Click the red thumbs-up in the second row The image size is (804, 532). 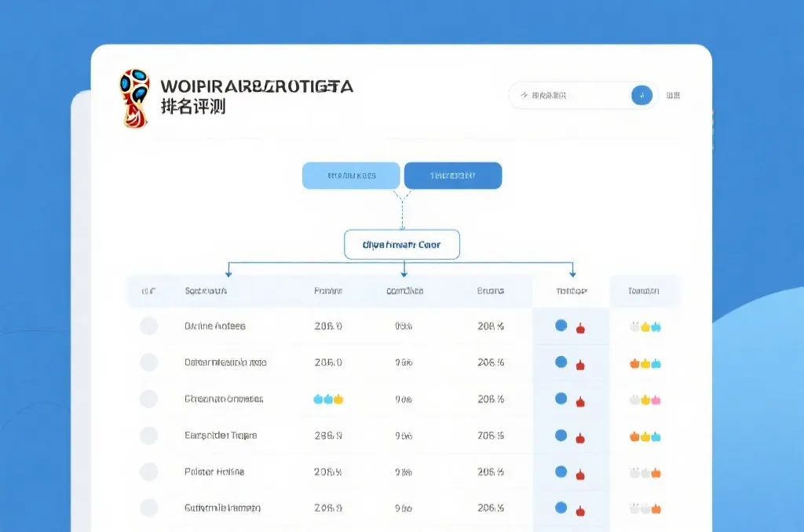point(580,365)
